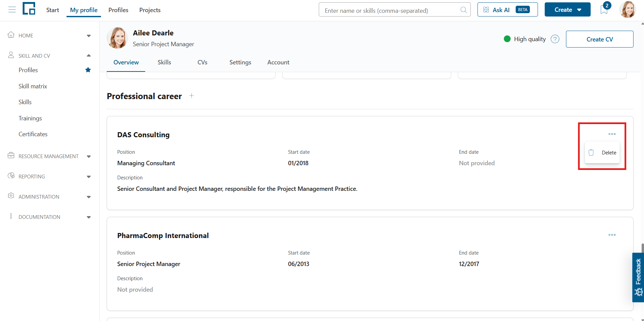
Task: Expand the HOME sidebar section arrow
Action: pos(89,36)
